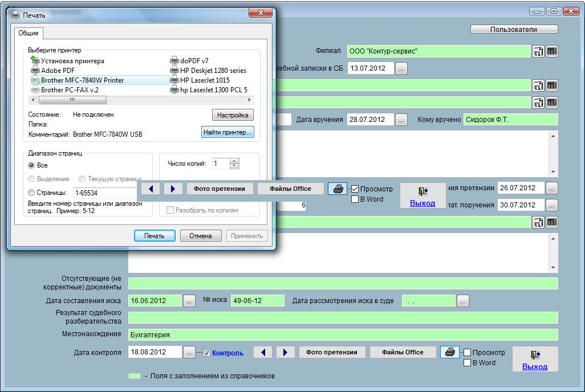Screen dimensions: 585x392
Task: Click the printer icon beside unchecked Просмотр
Action: click(449, 352)
